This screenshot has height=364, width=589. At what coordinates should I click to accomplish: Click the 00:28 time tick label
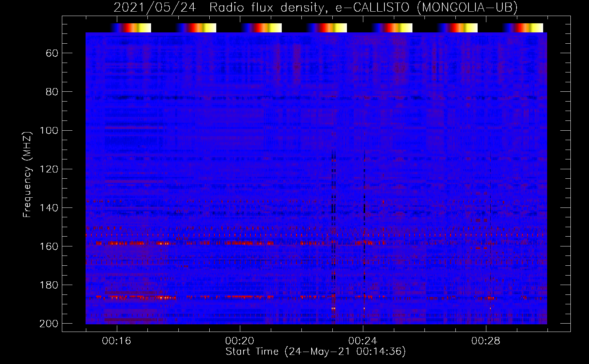coord(486,341)
